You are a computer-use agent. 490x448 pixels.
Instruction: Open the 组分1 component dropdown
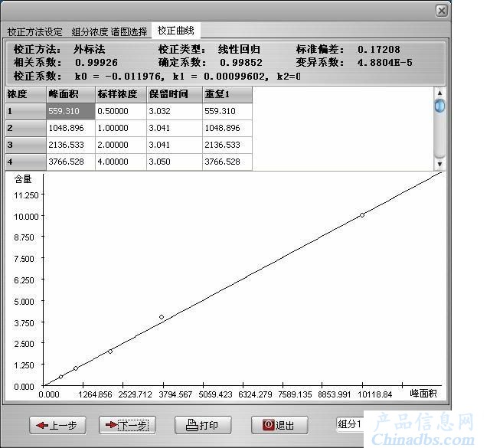tap(350, 424)
